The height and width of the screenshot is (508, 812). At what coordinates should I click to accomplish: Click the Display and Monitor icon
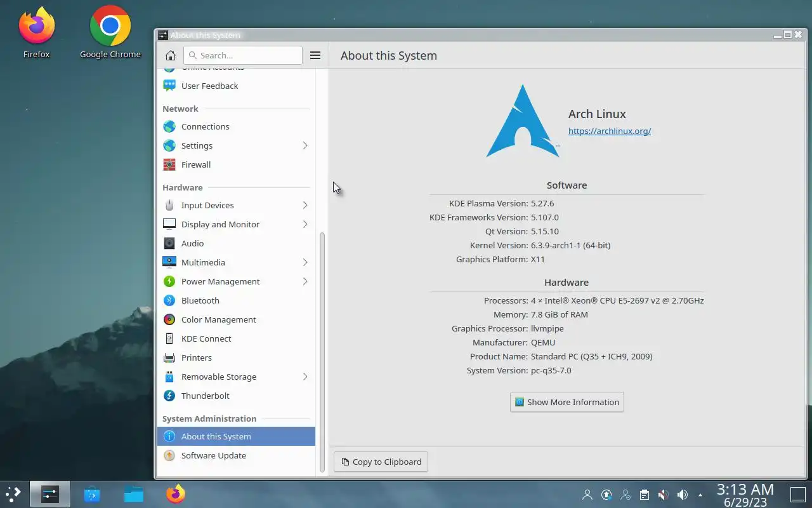pyautogui.click(x=169, y=224)
